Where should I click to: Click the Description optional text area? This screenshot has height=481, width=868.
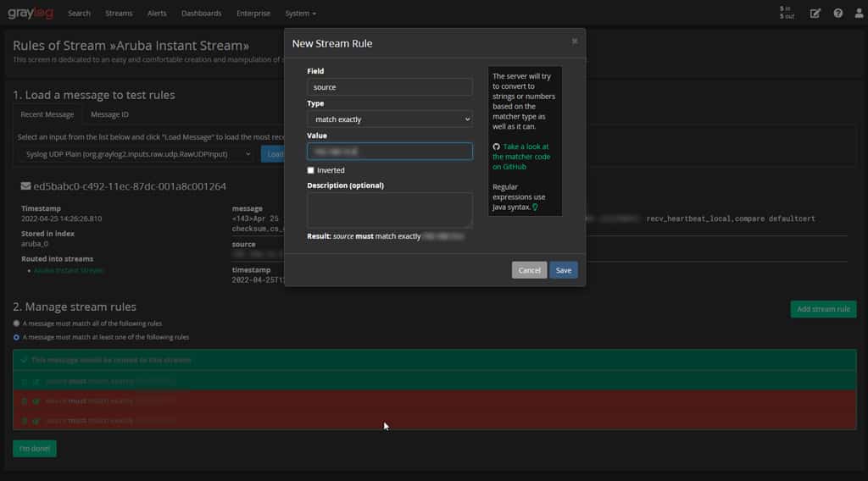pyautogui.click(x=390, y=210)
